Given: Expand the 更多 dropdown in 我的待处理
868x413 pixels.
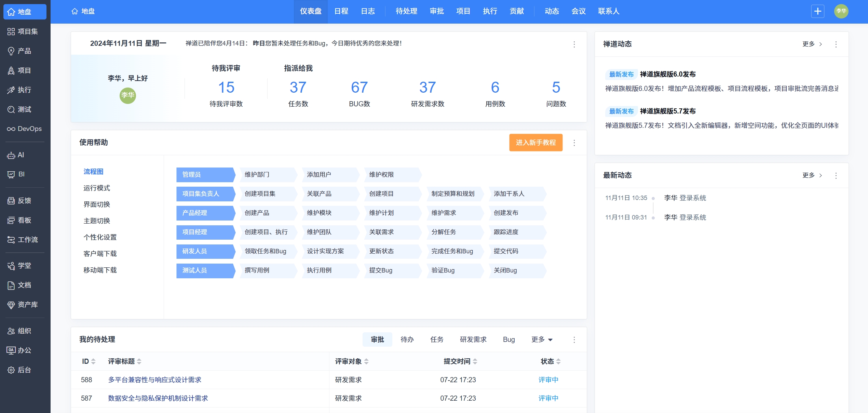Looking at the screenshot, I should 542,339.
